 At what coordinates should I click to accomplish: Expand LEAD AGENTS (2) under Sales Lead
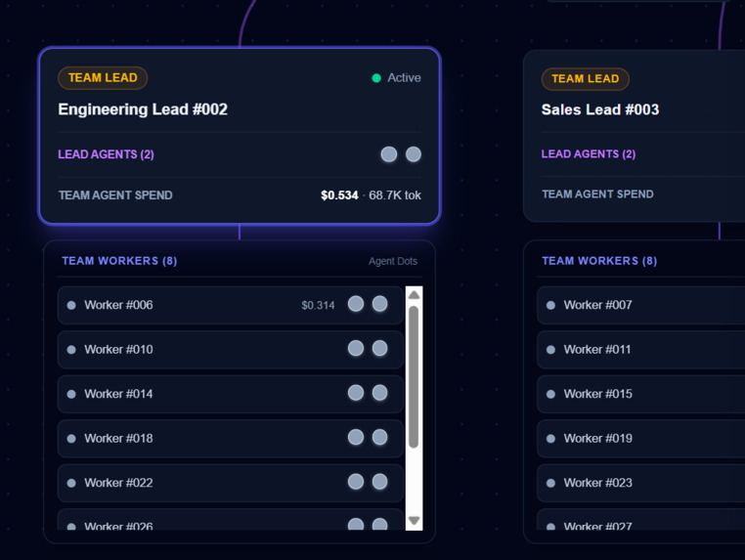pyautogui.click(x=589, y=153)
